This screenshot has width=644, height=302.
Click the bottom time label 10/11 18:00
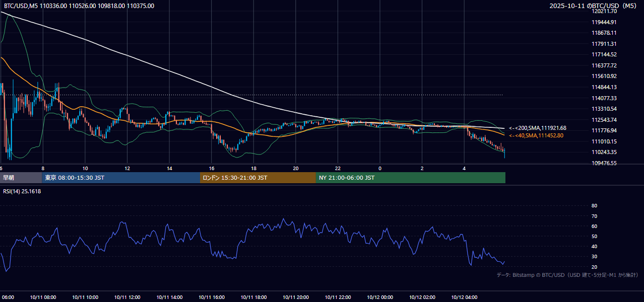253,297
